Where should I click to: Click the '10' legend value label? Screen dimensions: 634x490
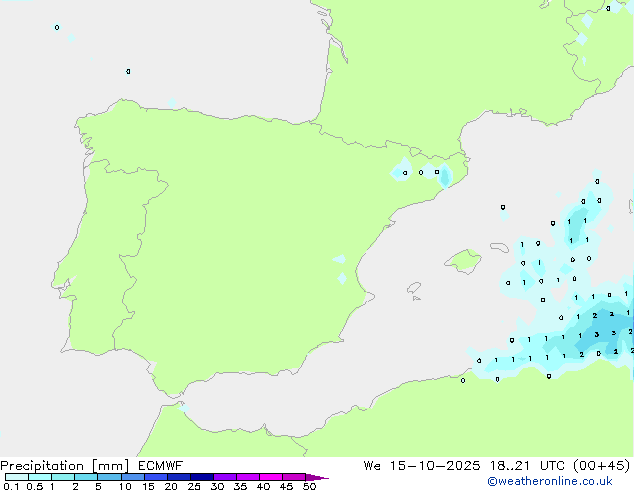pos(125,486)
